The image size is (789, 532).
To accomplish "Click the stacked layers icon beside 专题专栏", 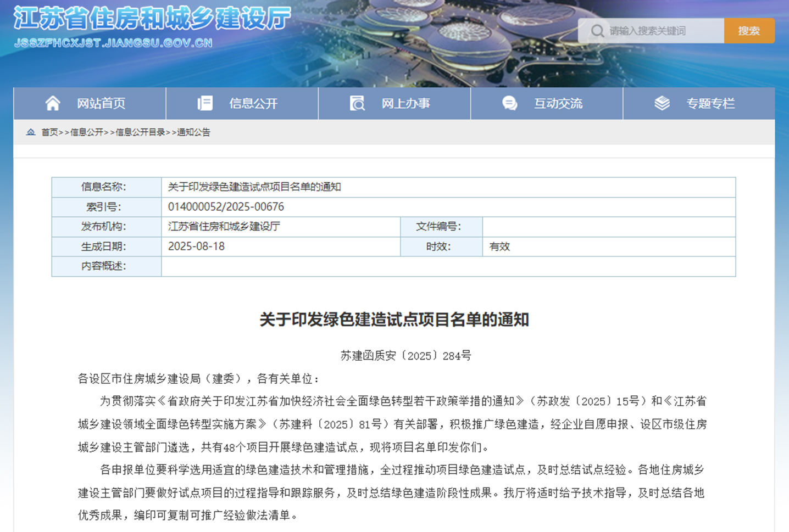I will click(x=662, y=103).
